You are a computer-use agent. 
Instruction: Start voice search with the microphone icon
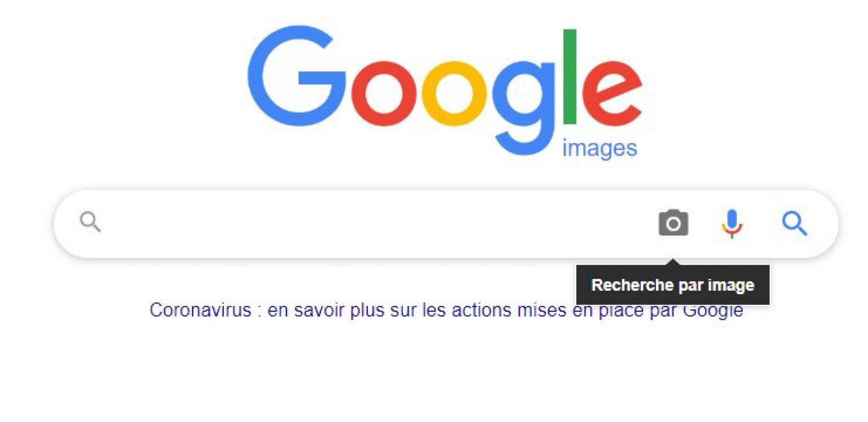732,223
